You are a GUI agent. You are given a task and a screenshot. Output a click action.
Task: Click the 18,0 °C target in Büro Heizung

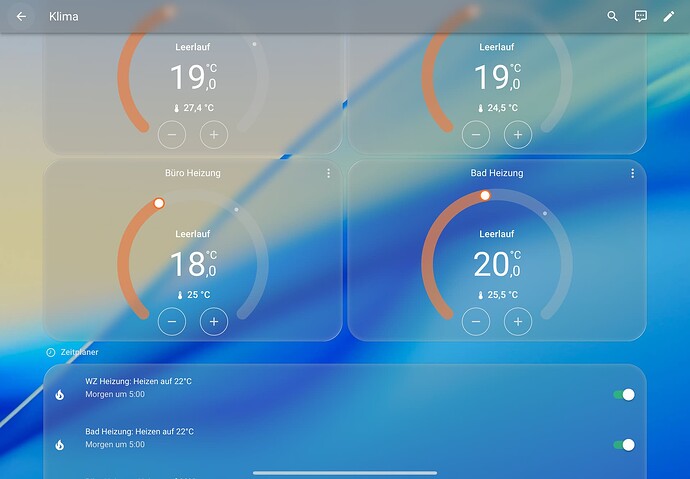(x=193, y=264)
